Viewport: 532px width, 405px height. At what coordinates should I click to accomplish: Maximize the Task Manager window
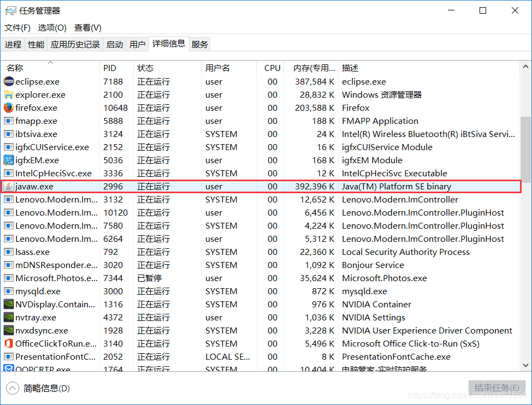(x=483, y=10)
